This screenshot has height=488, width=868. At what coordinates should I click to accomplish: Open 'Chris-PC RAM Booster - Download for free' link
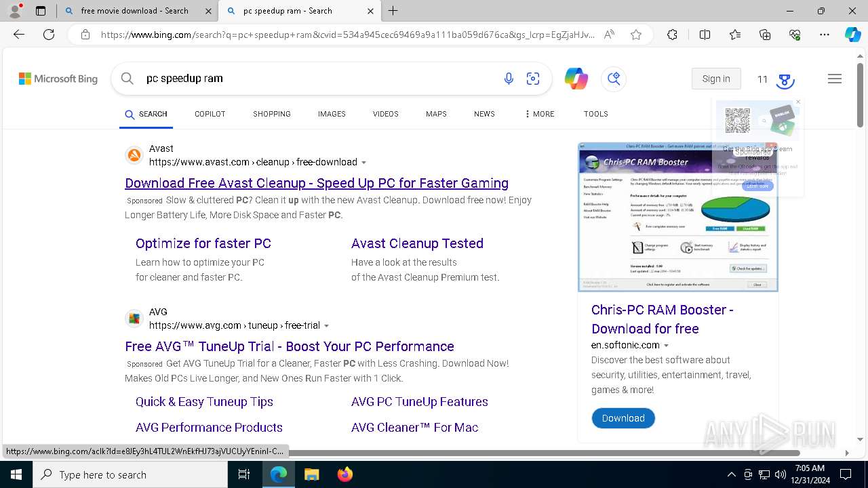662,319
